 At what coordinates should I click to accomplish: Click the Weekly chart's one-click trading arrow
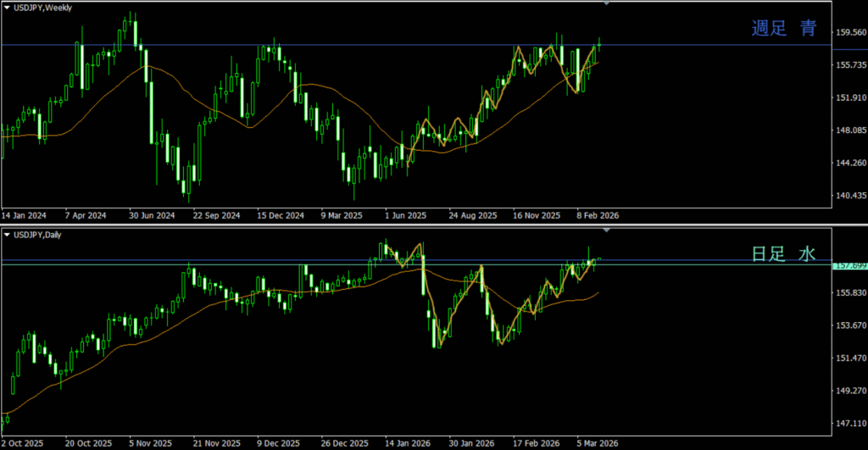pyautogui.click(x=7, y=8)
